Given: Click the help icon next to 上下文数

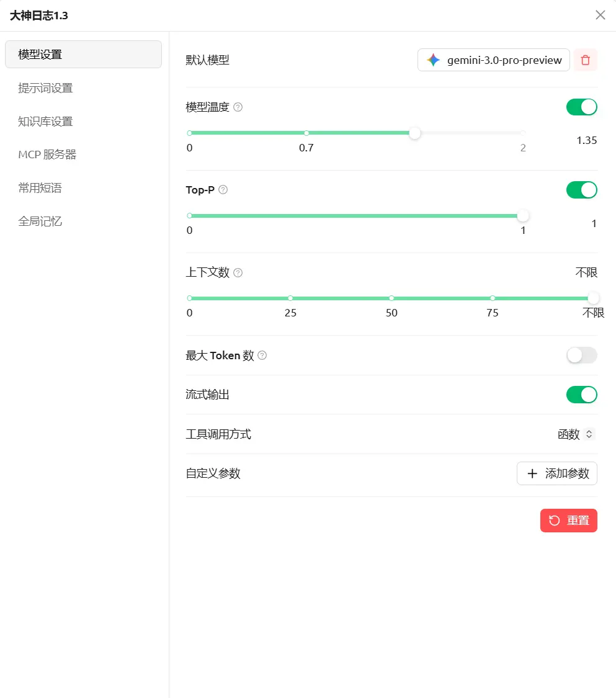Looking at the screenshot, I should 238,272.
